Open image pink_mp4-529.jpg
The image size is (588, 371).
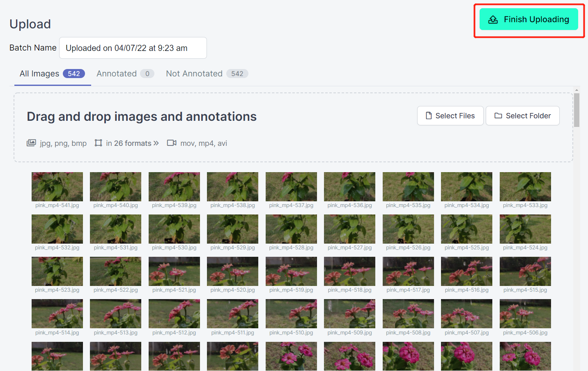tap(233, 229)
